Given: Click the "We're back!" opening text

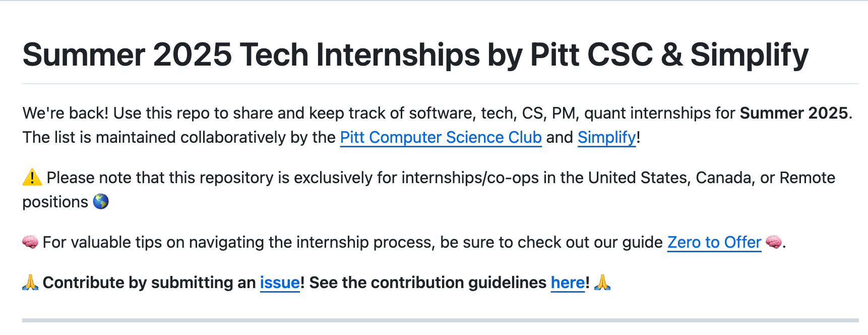Looking at the screenshot, I should point(66,113).
